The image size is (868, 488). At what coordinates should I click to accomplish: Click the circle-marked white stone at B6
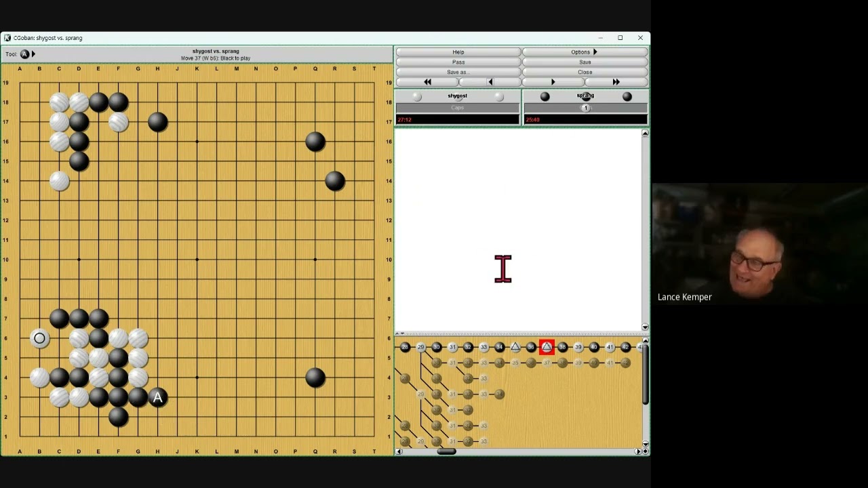point(39,338)
